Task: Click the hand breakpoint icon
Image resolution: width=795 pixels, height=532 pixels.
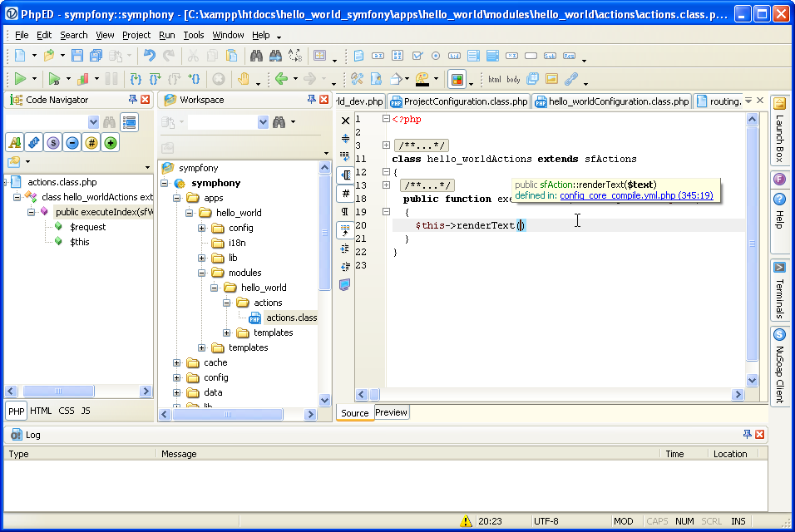Action: [243, 79]
